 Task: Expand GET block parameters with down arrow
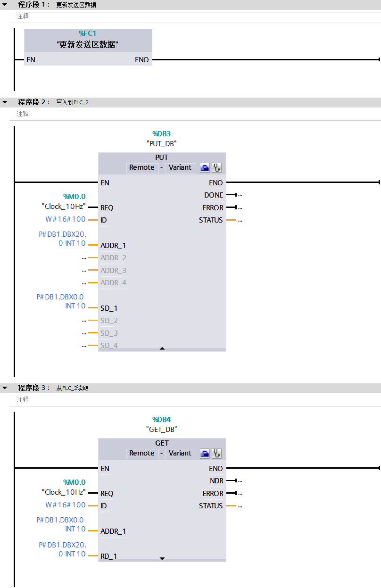coord(162,558)
